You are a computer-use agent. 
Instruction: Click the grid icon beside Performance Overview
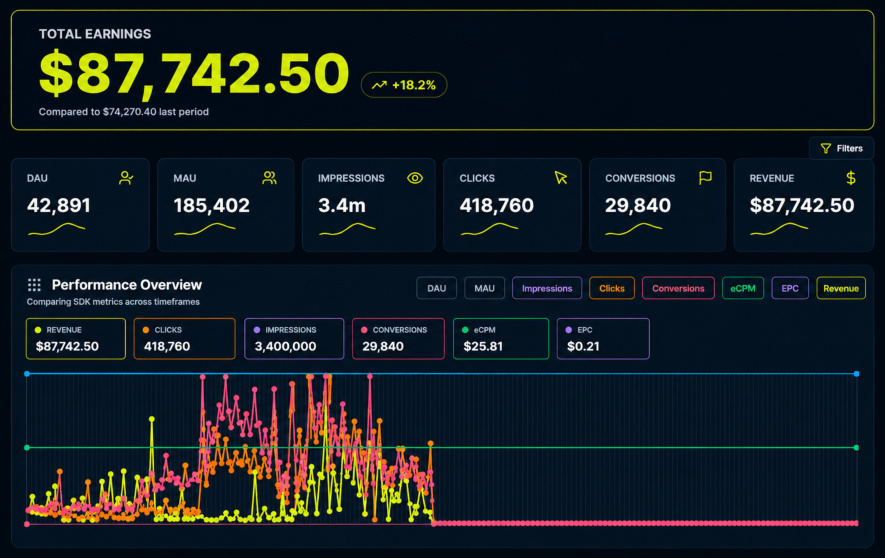(34, 285)
